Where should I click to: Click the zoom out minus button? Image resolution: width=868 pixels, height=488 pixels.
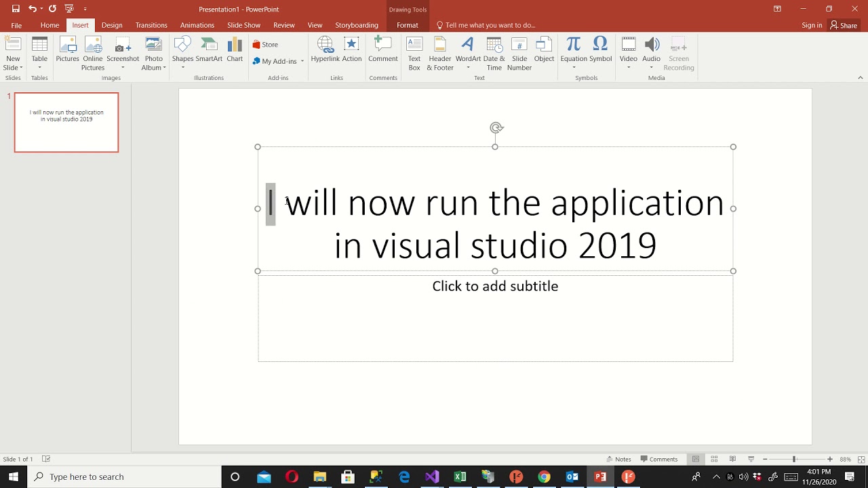[x=765, y=459]
